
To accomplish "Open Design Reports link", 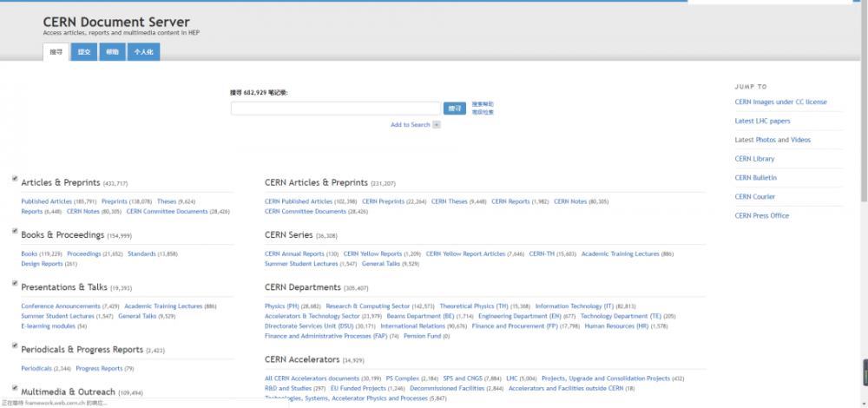I will [42, 264].
